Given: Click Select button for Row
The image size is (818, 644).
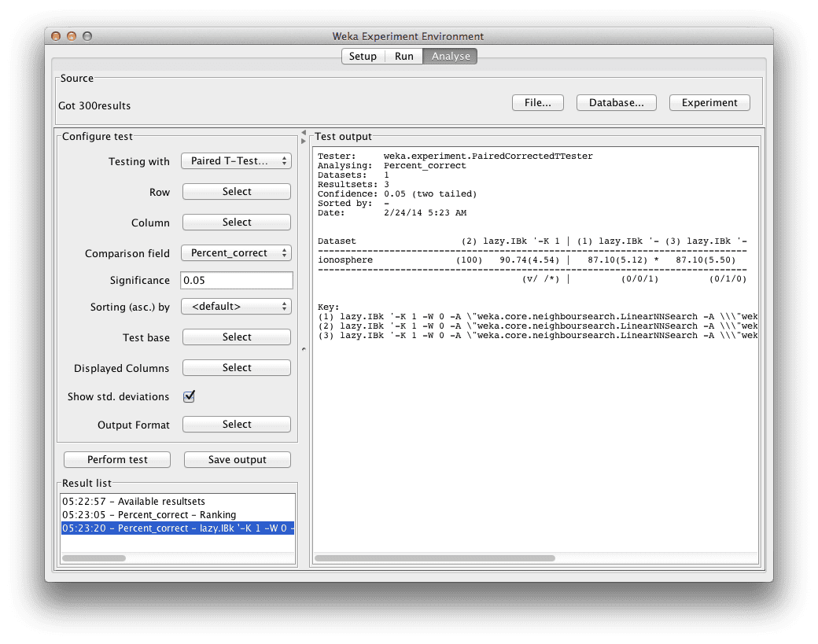Looking at the screenshot, I should 236,191.
